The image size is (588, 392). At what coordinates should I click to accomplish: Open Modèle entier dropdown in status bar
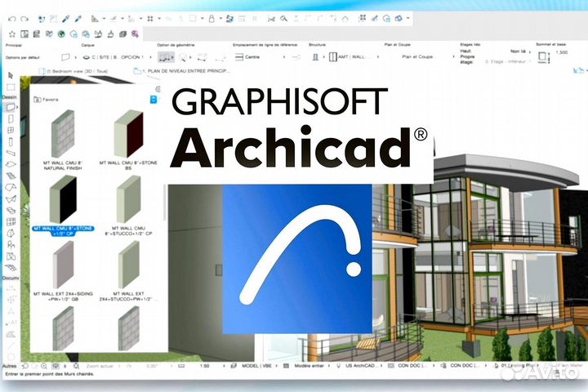(307, 365)
